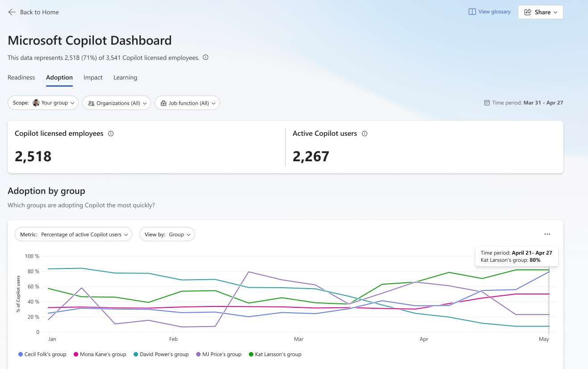Click the calendar icon beside Time period

[x=487, y=103]
